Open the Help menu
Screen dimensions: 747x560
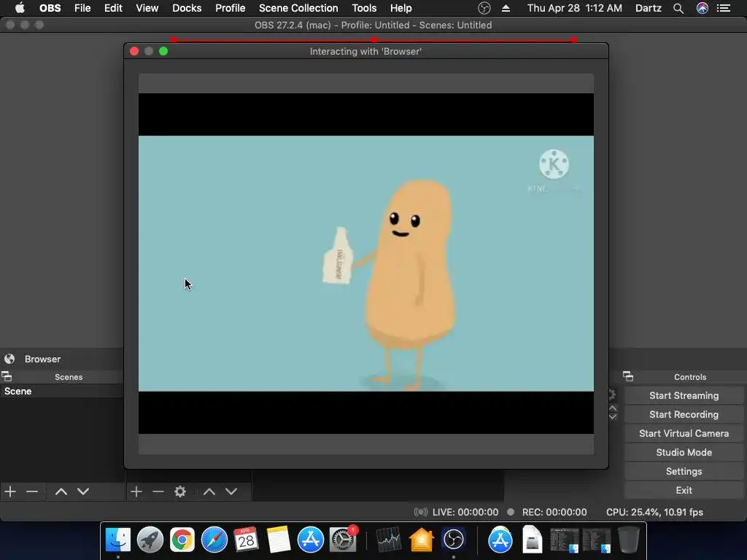[x=400, y=8]
